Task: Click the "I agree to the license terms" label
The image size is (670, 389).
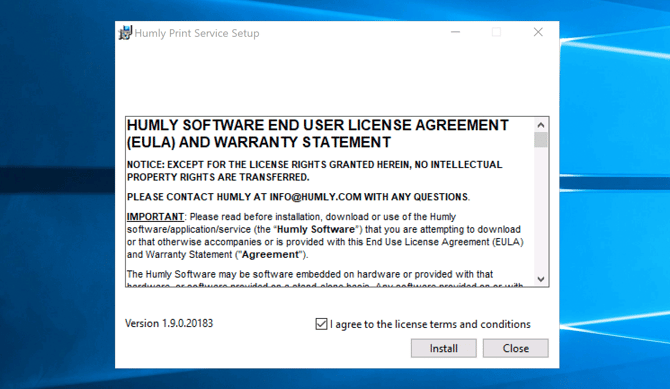Action: (430, 324)
